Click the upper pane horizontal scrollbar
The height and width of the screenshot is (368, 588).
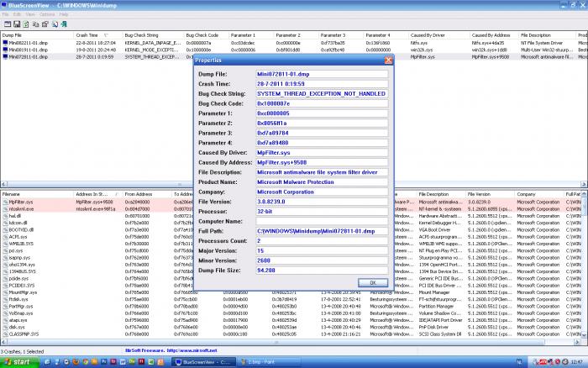(294, 184)
